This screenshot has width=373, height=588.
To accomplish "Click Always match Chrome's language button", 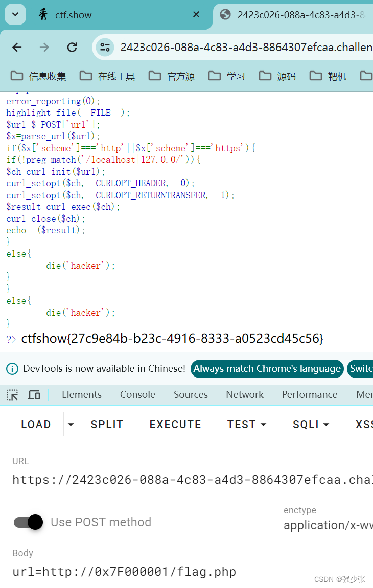I will [267, 369].
